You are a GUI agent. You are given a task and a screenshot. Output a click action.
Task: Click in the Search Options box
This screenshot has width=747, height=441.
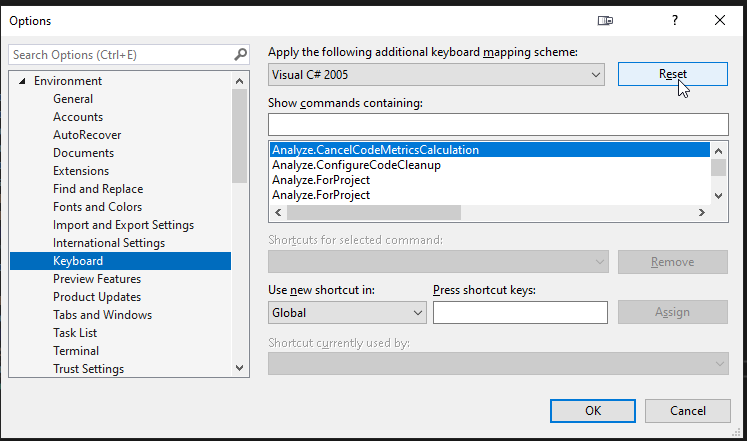pos(120,55)
